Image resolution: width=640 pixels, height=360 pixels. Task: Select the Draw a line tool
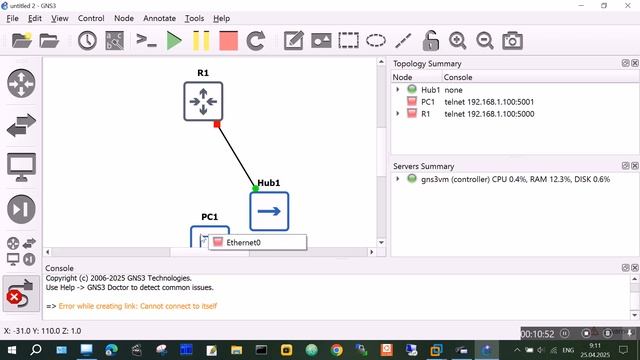tap(403, 41)
